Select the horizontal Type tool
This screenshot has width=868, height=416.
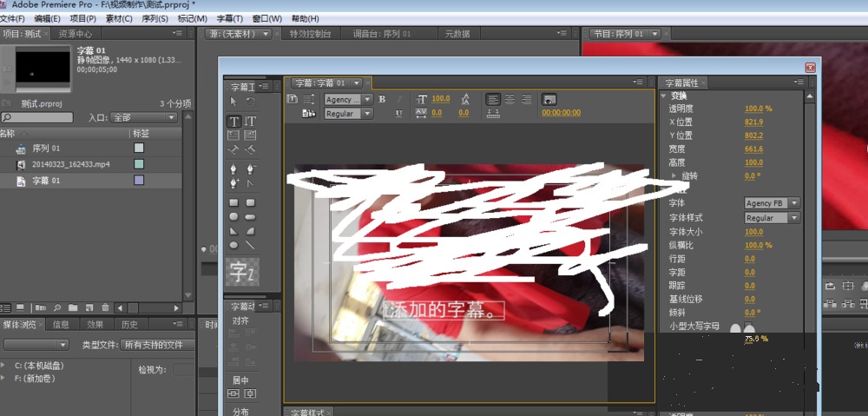point(233,122)
